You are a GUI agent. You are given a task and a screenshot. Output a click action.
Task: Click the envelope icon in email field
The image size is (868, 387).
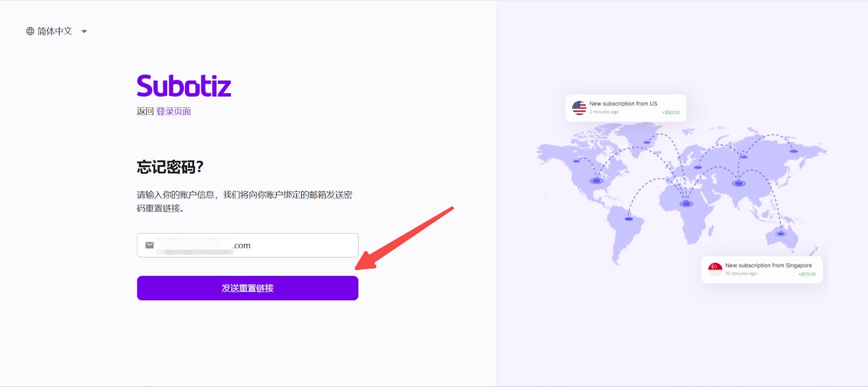(150, 246)
